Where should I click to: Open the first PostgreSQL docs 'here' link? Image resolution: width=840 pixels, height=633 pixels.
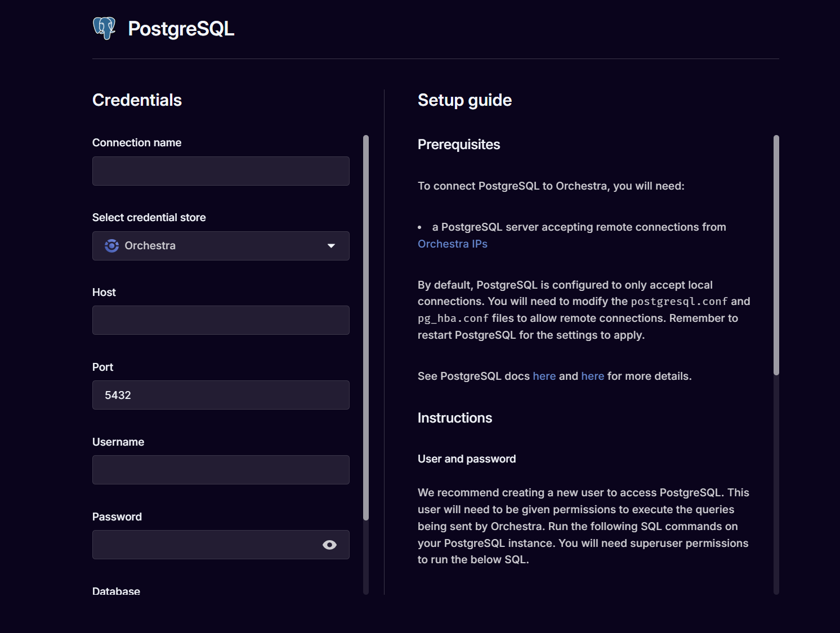[x=544, y=376]
